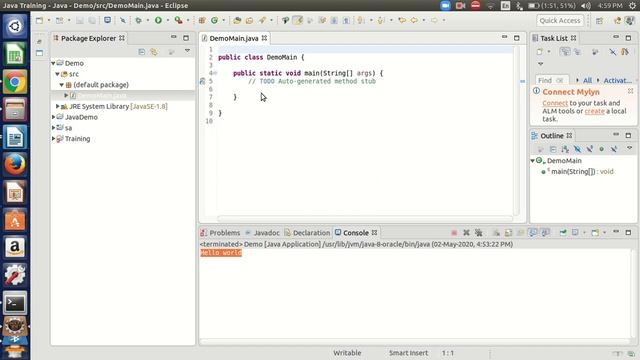
Task: Collapse DemoMain class in Outline
Action: pos(533,161)
